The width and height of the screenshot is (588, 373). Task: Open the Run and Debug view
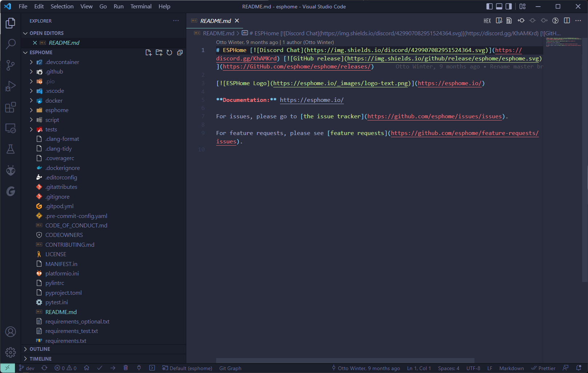(x=11, y=86)
